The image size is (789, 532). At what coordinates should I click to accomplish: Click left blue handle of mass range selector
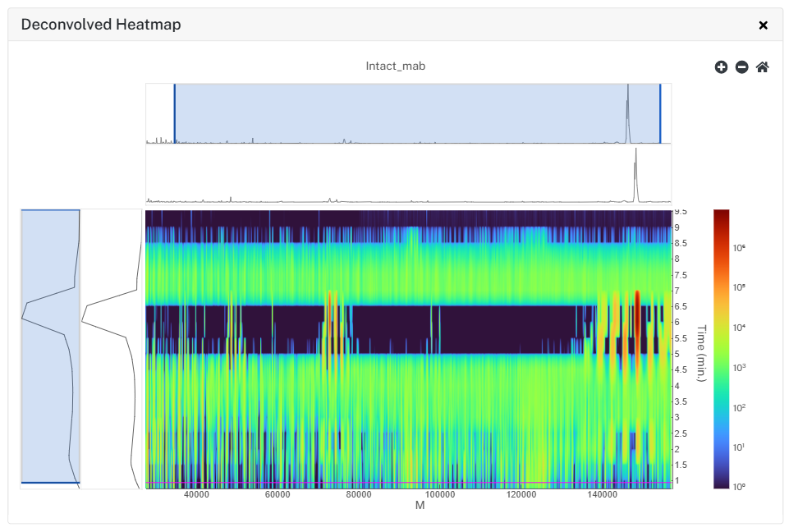[x=175, y=114]
